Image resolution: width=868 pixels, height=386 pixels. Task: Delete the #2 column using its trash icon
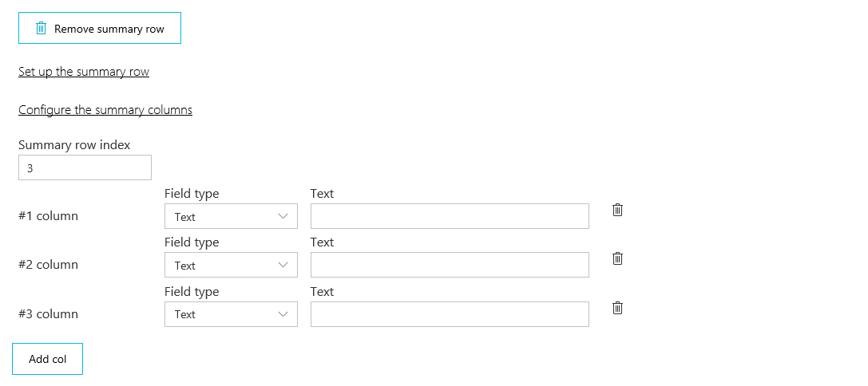point(618,258)
